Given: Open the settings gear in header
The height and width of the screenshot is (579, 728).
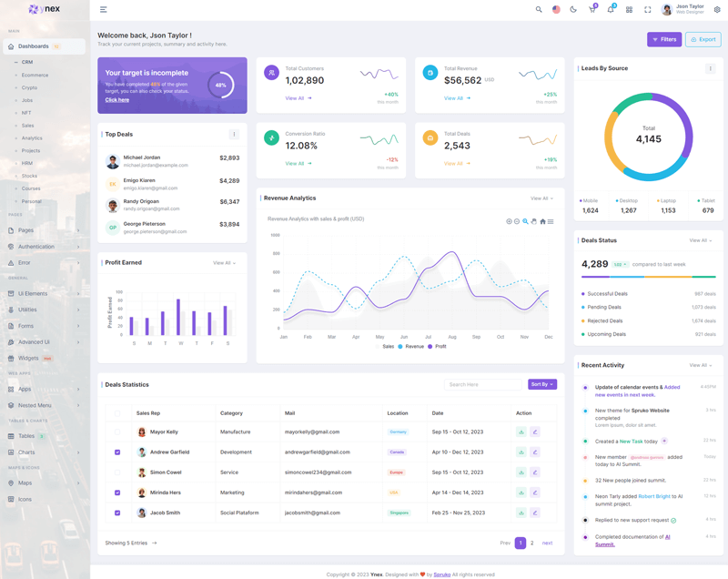Looking at the screenshot, I should click(717, 9).
